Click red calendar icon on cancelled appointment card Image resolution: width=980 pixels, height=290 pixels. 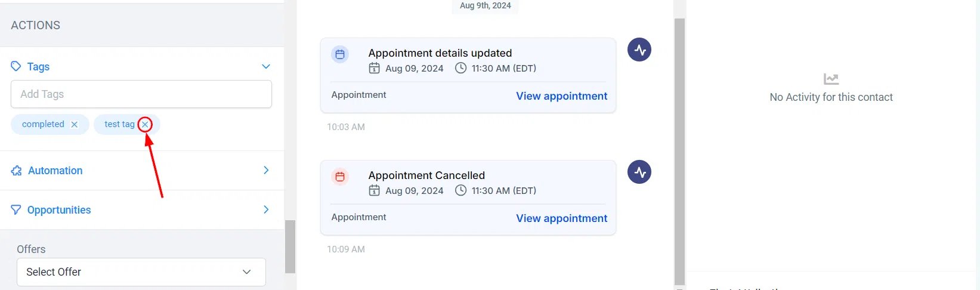tap(340, 177)
